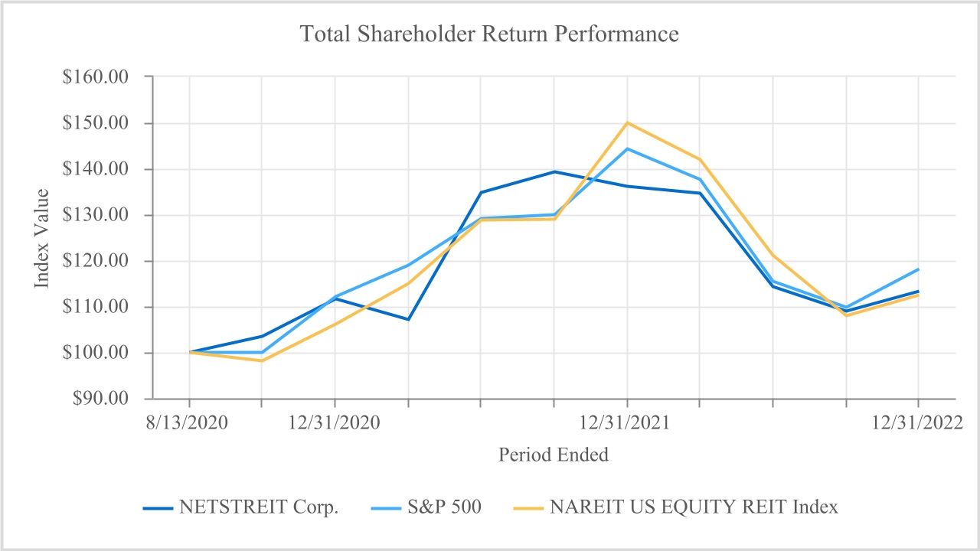980x551 pixels.
Task: Click the Period Ended axis title
Action: click(x=554, y=455)
